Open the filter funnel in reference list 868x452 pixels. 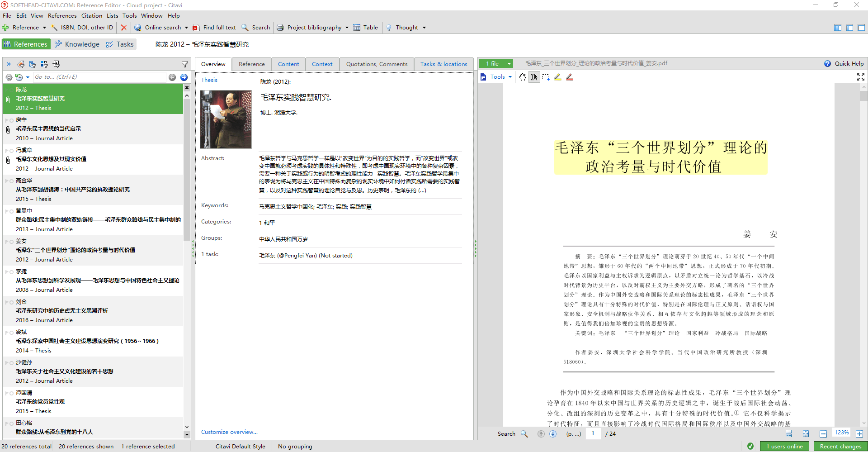point(185,64)
